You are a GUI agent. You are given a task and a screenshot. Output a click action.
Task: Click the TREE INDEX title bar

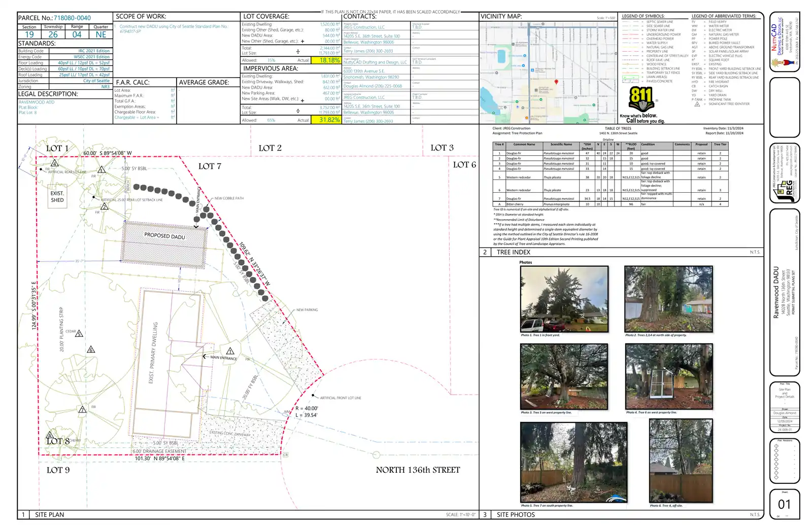622,252
